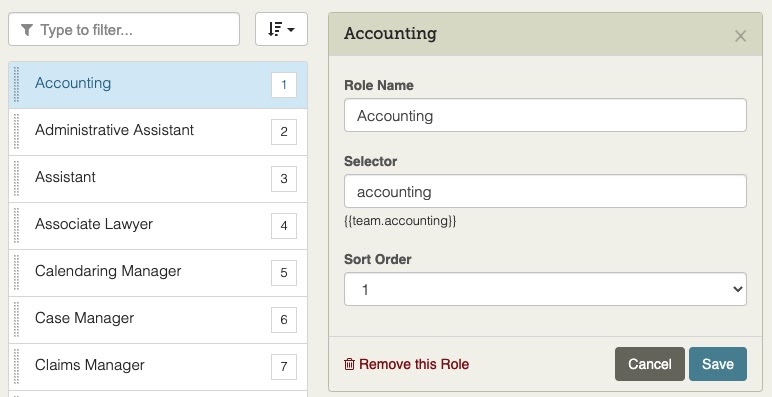Click the Cancel button
This screenshot has width=772, height=397.
point(649,364)
